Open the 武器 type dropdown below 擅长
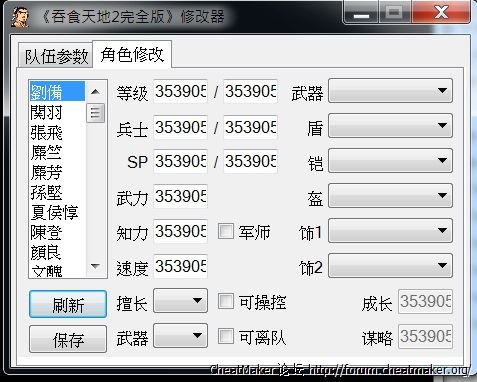 [x=180, y=336]
